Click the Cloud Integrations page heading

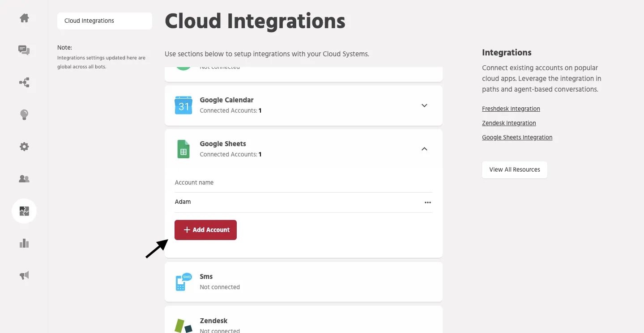(255, 21)
